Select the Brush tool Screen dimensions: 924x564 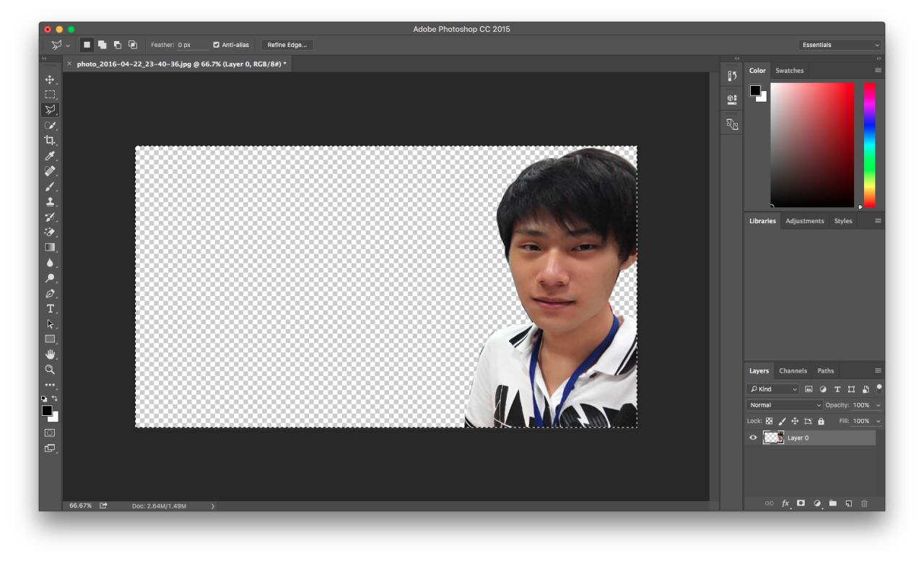50,186
